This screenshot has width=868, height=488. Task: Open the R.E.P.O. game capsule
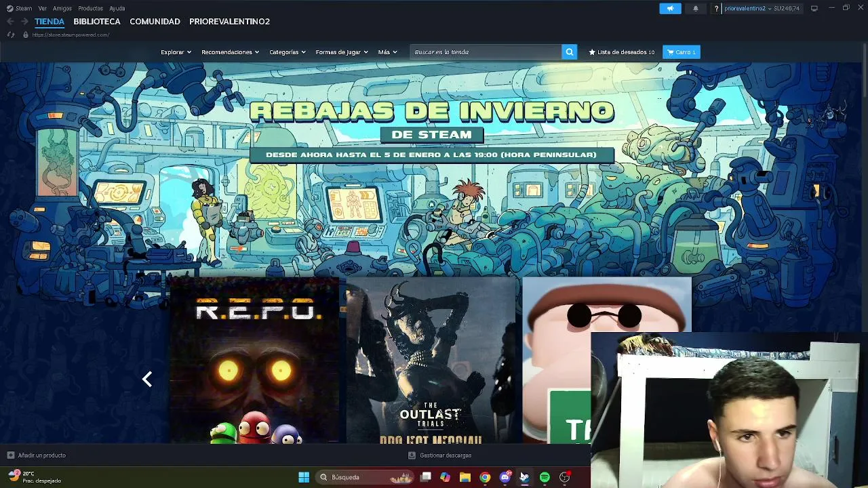(x=254, y=361)
